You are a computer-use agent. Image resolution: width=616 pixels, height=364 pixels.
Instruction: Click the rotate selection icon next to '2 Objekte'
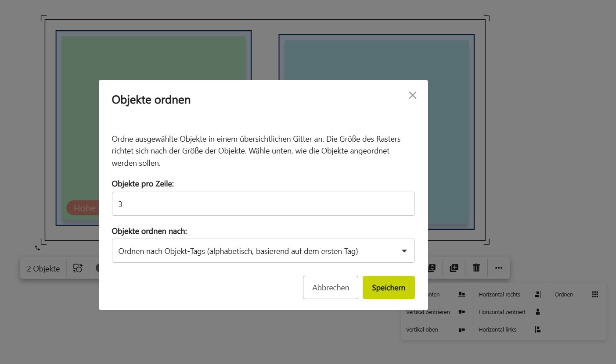pos(77,268)
